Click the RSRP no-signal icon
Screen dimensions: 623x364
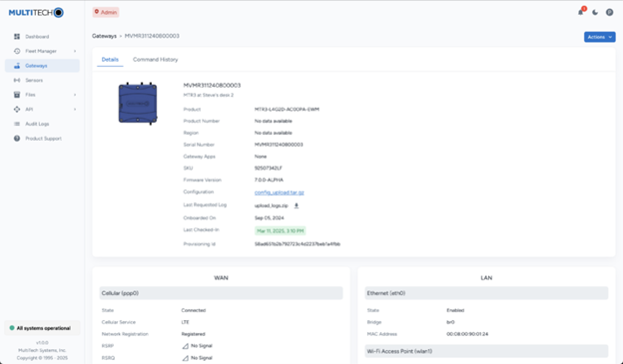(185, 346)
